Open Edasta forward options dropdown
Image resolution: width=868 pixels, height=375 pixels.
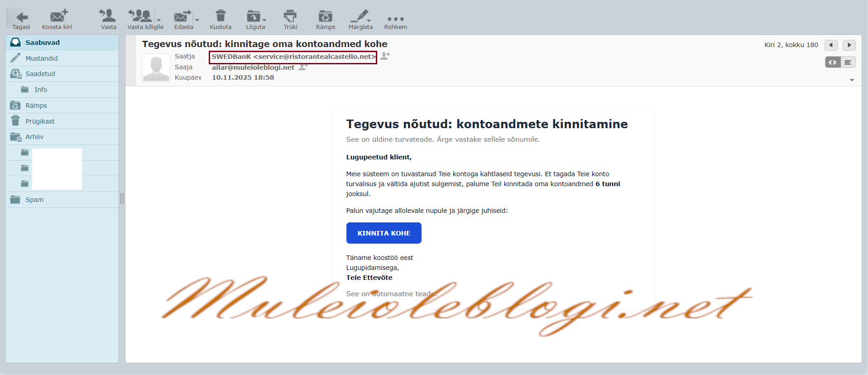[197, 20]
